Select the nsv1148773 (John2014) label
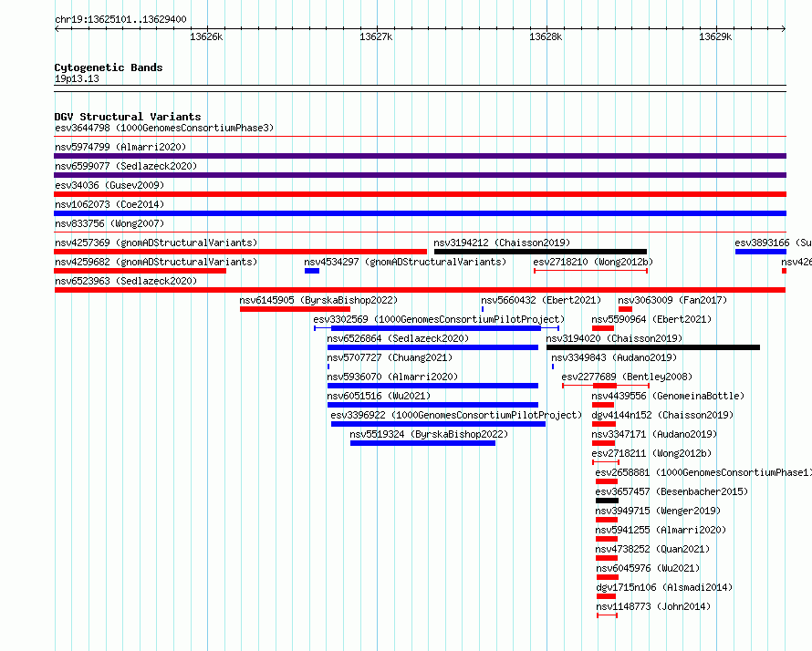The image size is (812, 651). pyautogui.click(x=653, y=606)
